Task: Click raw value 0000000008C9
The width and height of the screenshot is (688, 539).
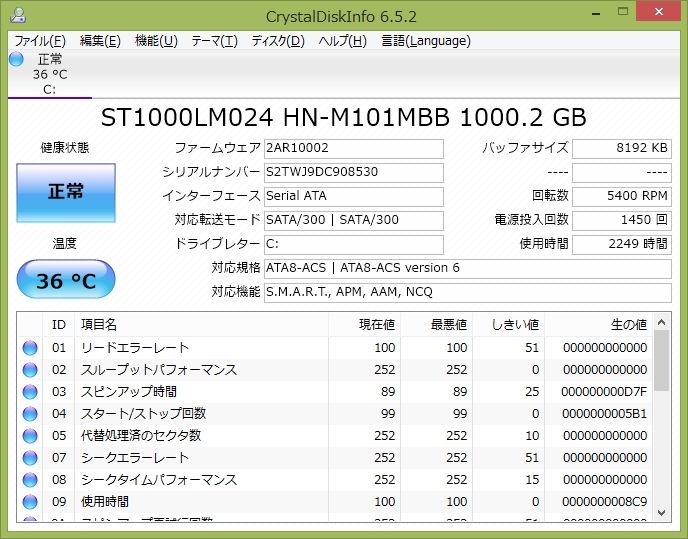Action: point(605,501)
